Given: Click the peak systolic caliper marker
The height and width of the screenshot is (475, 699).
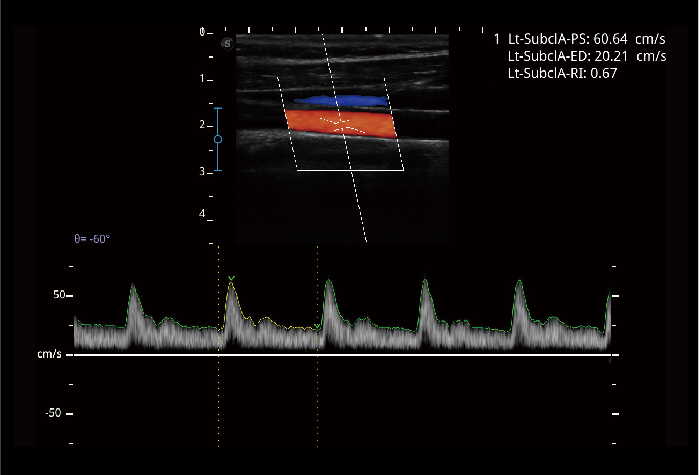Looking at the screenshot, I should point(231,278).
